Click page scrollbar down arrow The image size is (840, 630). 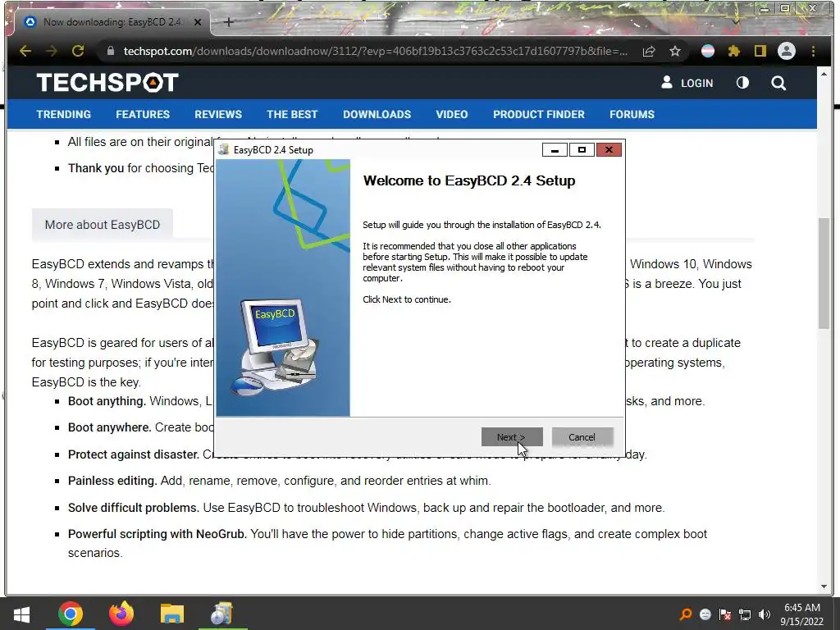[824, 587]
